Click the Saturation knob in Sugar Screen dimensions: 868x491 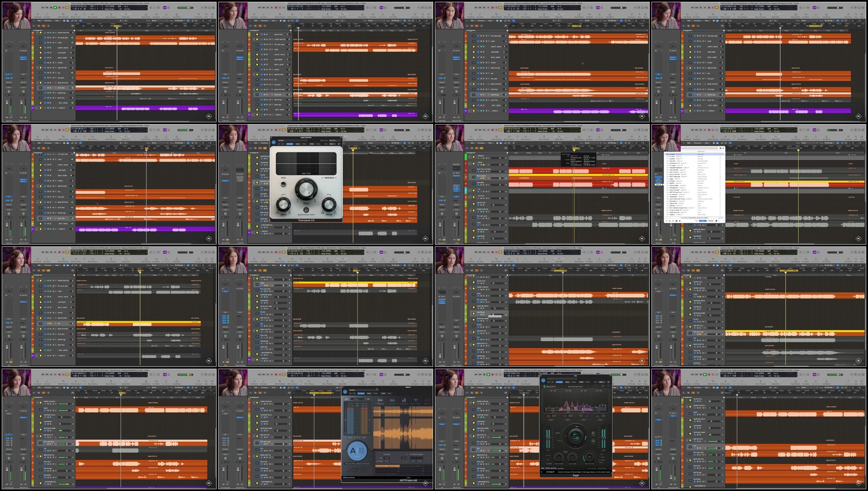click(x=589, y=457)
